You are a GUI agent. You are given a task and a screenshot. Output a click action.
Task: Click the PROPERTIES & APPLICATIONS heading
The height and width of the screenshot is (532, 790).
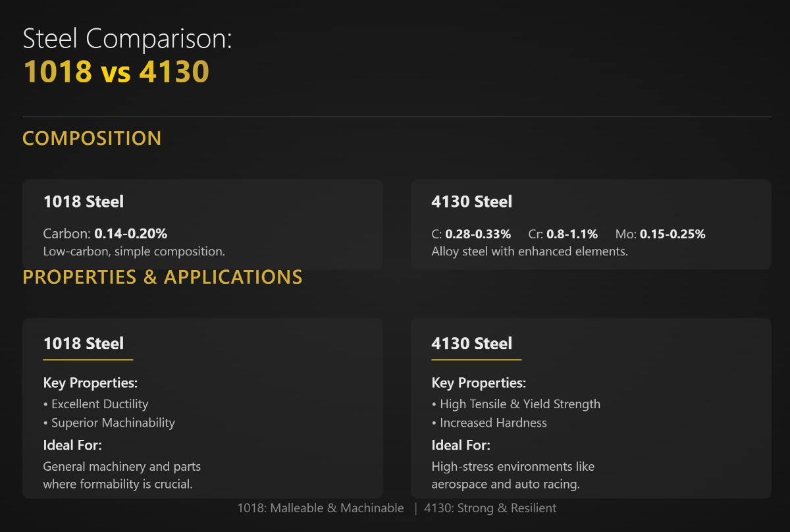(x=162, y=277)
